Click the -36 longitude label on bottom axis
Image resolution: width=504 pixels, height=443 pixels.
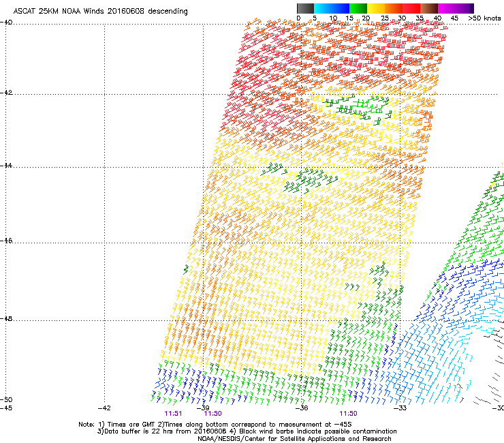[302, 408]
